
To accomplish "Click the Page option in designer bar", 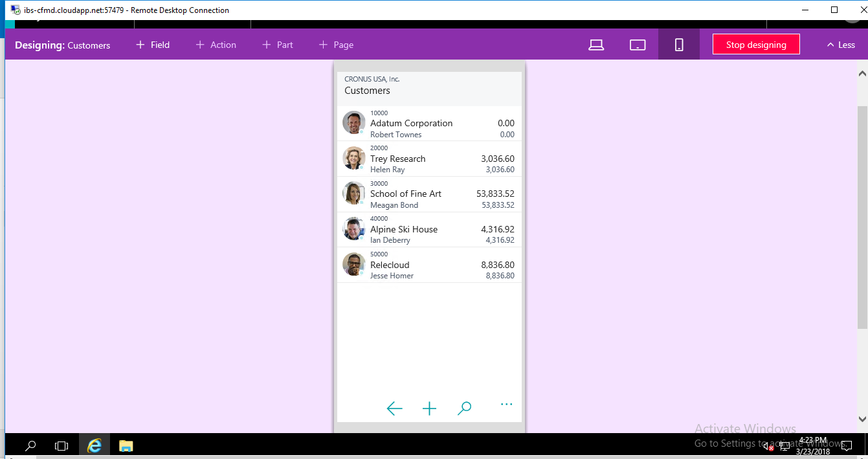I will point(336,45).
